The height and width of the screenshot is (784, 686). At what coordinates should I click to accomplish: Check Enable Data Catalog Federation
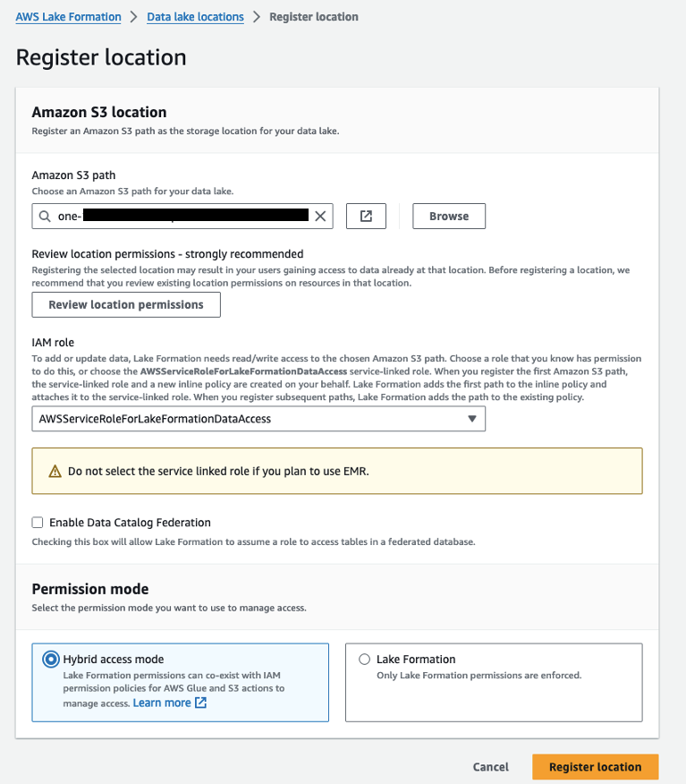click(38, 523)
